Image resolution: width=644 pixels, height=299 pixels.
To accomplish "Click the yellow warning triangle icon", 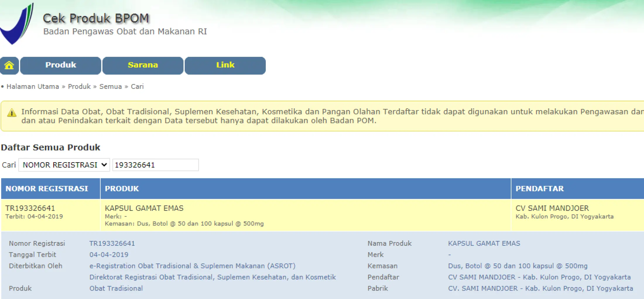I will coord(12,113).
